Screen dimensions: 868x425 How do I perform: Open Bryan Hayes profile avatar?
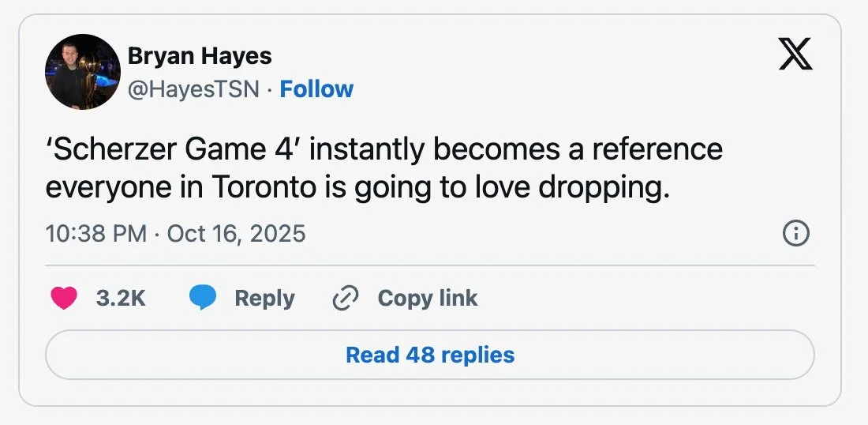point(82,72)
